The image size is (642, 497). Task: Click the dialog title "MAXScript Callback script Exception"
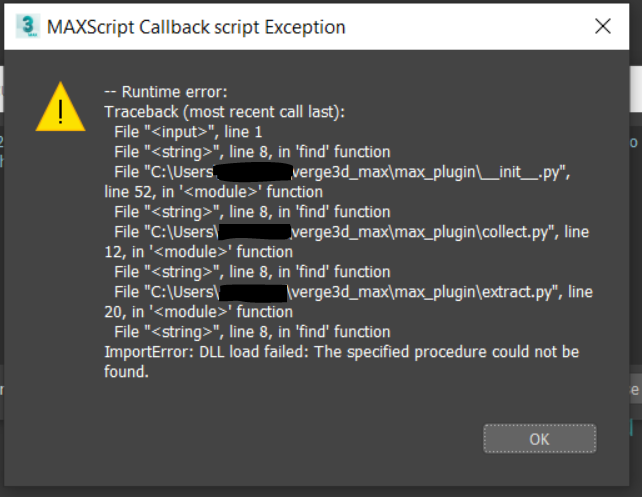(x=196, y=27)
